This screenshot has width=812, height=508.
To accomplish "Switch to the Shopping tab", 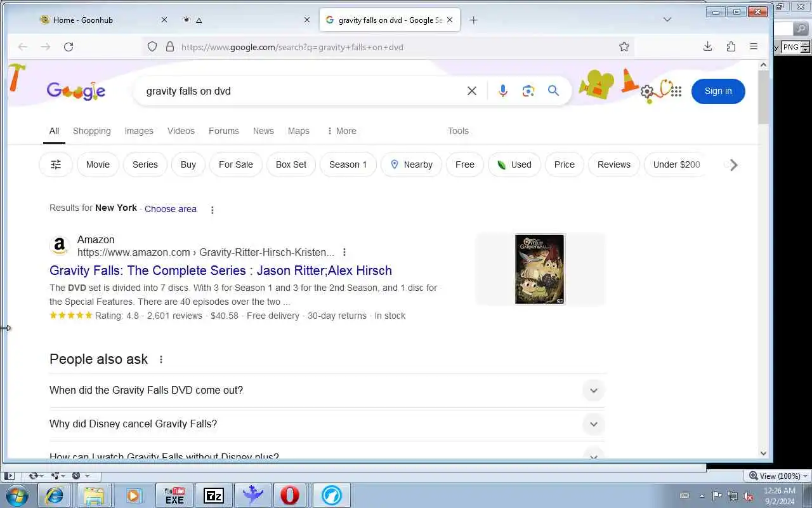I will [x=92, y=131].
